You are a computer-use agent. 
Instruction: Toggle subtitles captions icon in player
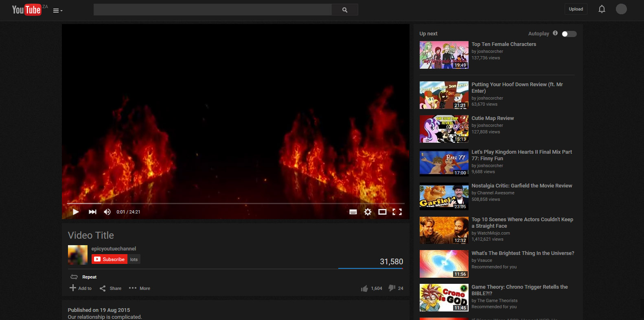353,212
